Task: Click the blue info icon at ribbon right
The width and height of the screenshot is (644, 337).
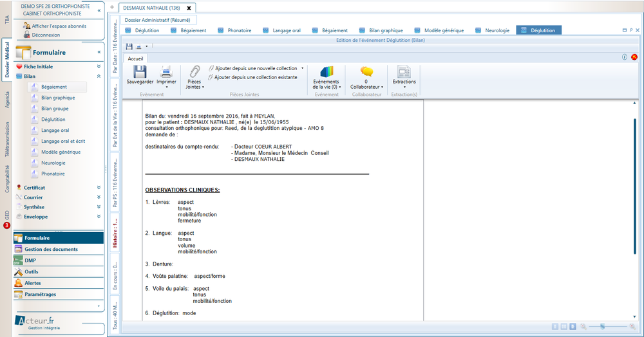Action: pos(625,57)
